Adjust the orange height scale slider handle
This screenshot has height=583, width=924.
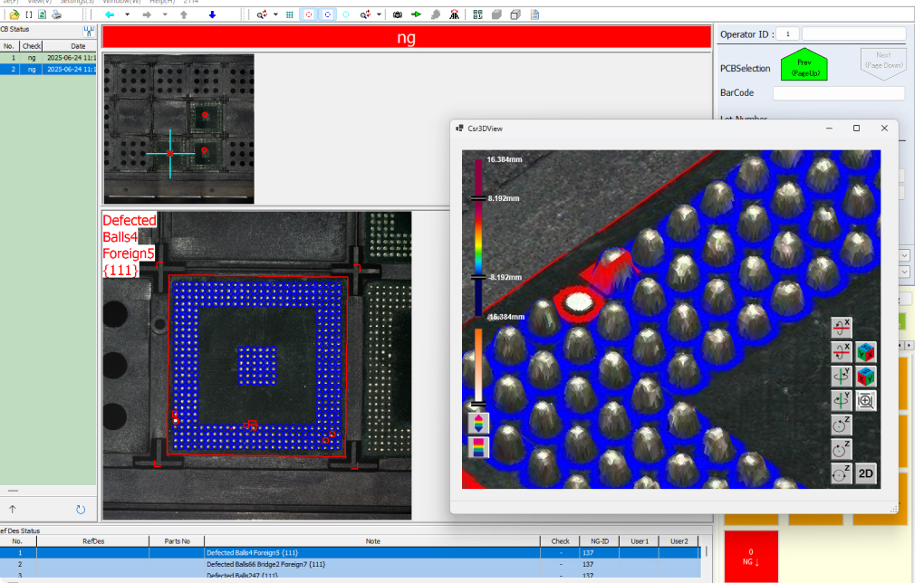point(477,405)
